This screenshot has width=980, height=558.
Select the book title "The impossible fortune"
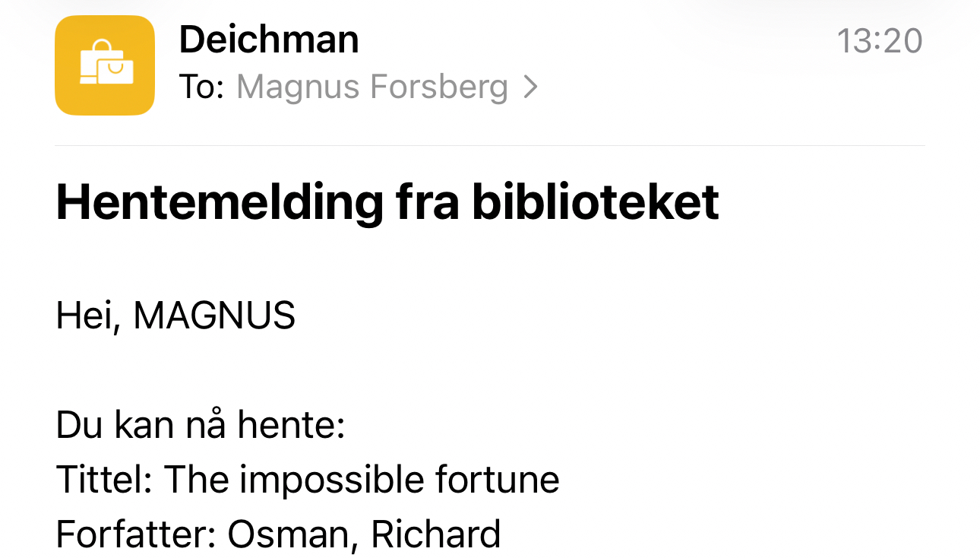click(362, 480)
